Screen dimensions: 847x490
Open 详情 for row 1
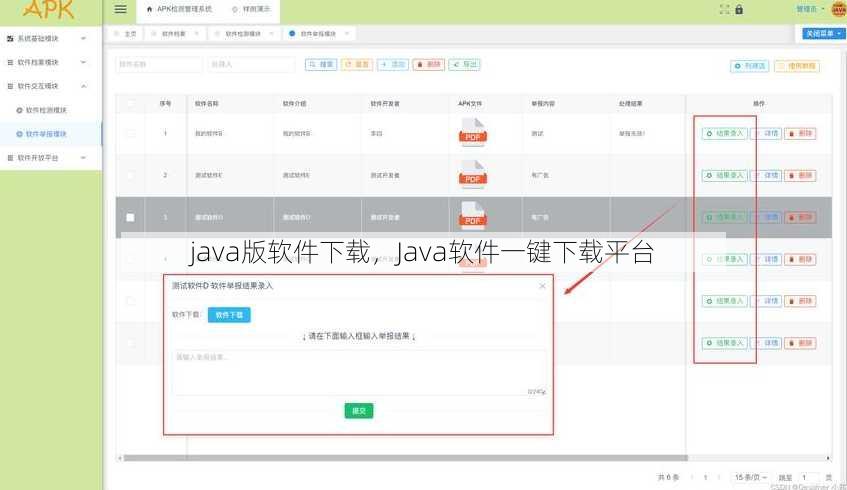point(767,133)
